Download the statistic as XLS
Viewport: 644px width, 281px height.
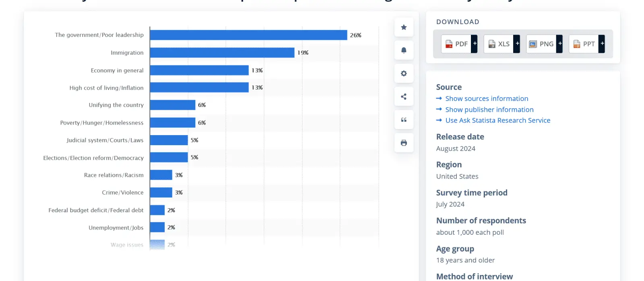click(x=499, y=44)
